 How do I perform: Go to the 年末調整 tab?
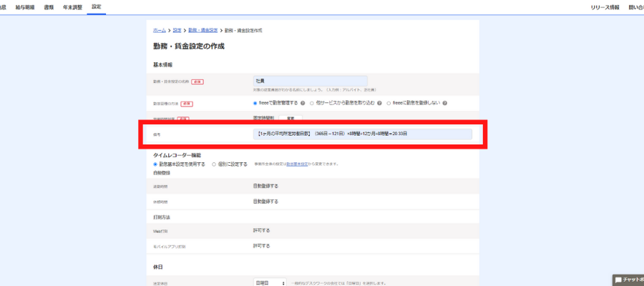point(72,6)
